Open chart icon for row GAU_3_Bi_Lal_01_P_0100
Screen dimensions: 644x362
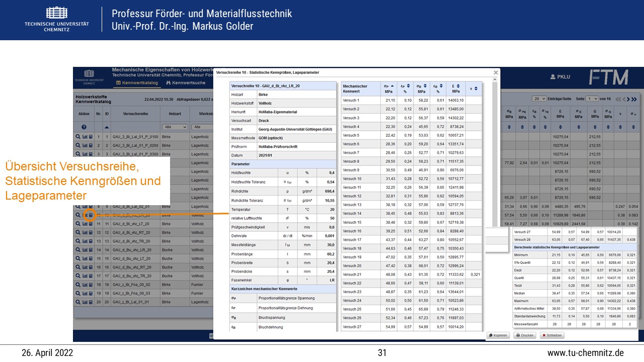click(85, 137)
